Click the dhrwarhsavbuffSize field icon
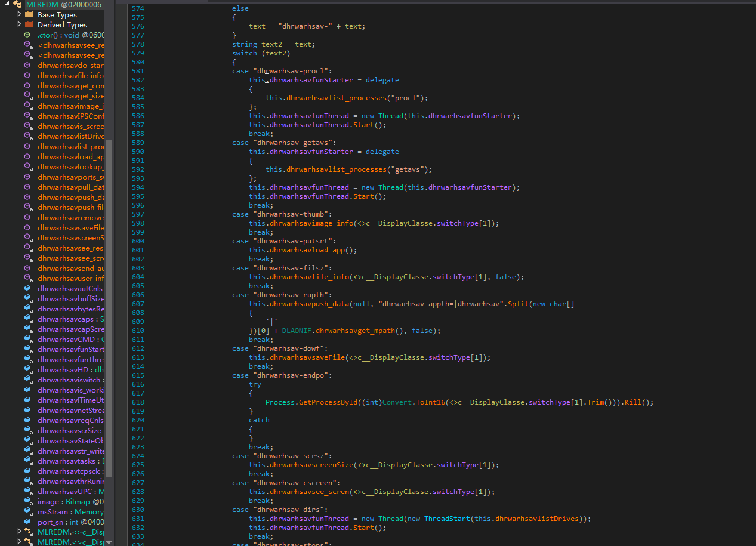This screenshot has width=756, height=546. [x=28, y=299]
